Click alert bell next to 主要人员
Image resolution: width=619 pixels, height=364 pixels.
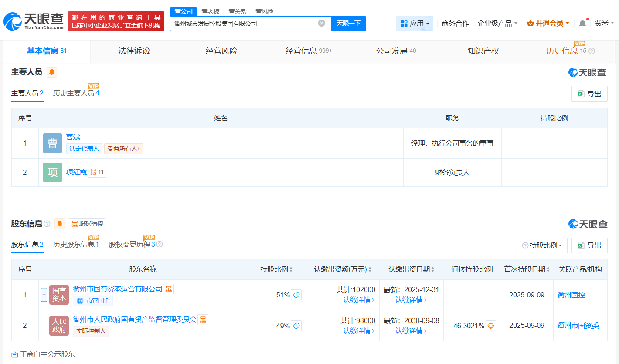[52, 72]
